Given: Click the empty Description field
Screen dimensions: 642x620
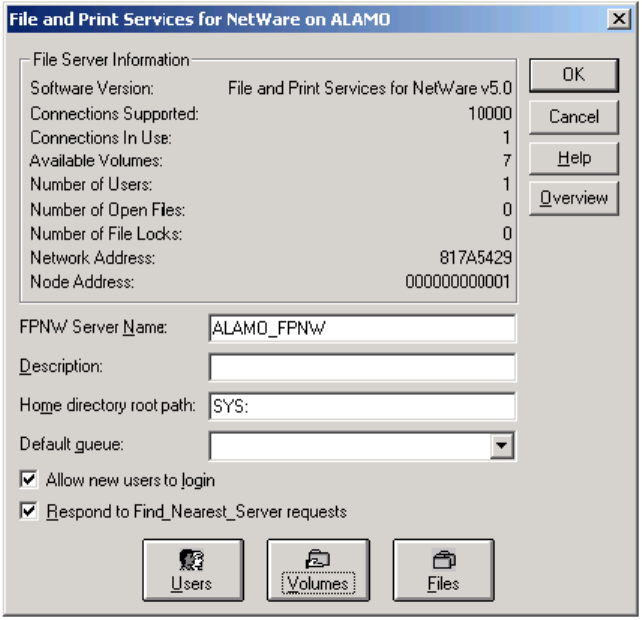Looking at the screenshot, I should tap(362, 367).
